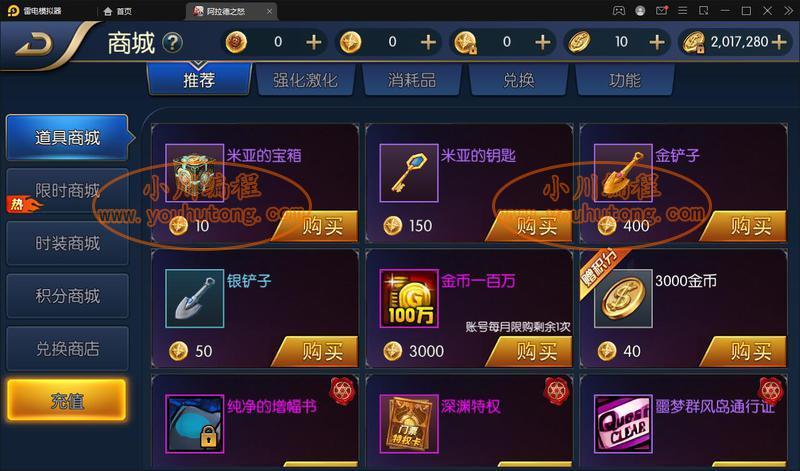
Task: Switch to the 消耗品 tab
Action: pyautogui.click(x=412, y=80)
